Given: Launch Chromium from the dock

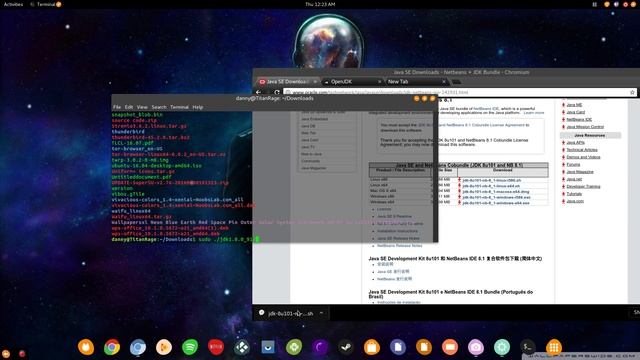Looking at the screenshot, I should (138, 347).
